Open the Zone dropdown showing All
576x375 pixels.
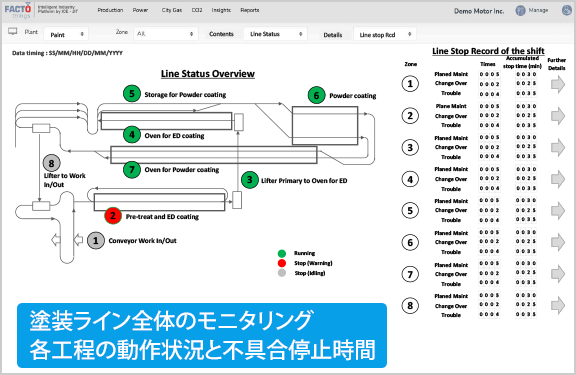[166, 34]
